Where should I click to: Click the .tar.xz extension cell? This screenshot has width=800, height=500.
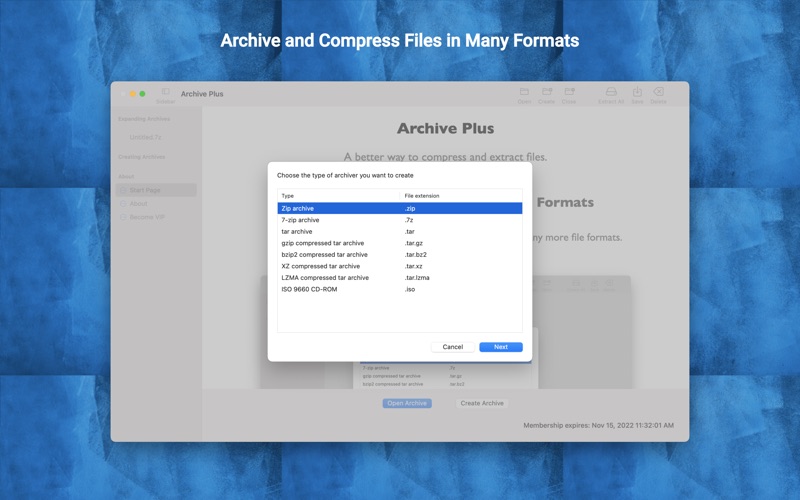coord(414,266)
